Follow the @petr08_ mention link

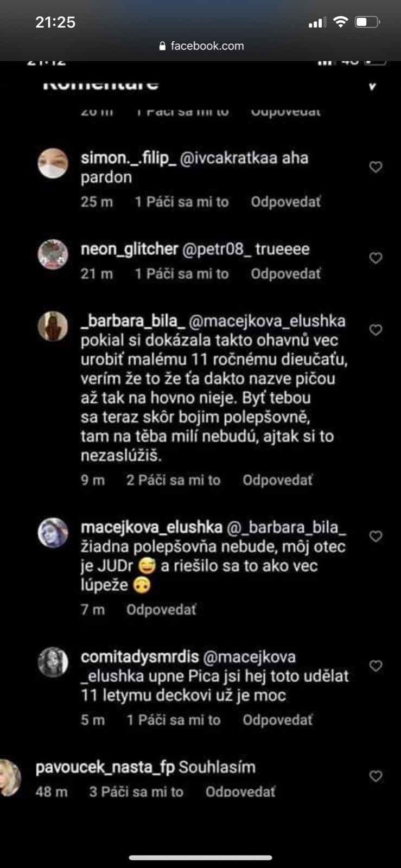click(217, 250)
